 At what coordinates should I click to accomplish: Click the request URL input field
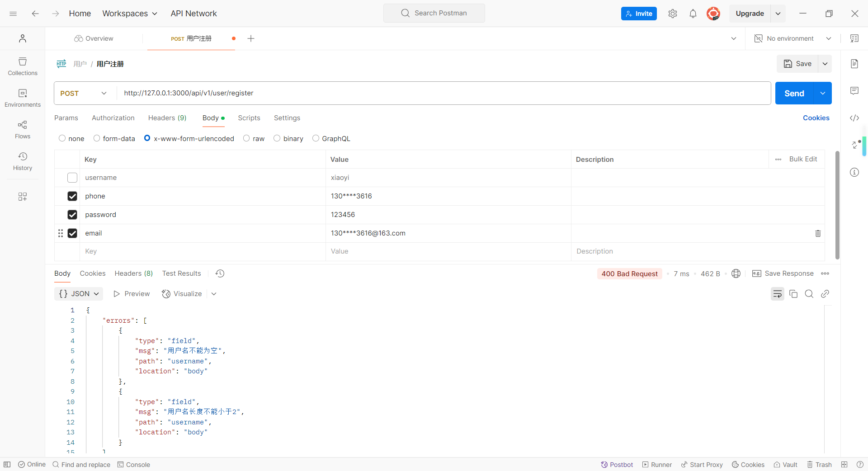(443, 93)
